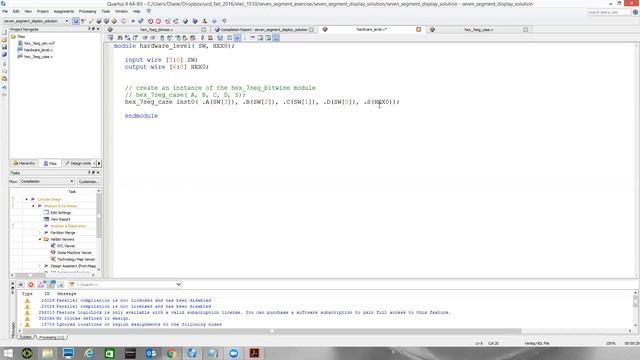The image size is (640, 360).
Task: Open the Project menu
Action: 42,11
